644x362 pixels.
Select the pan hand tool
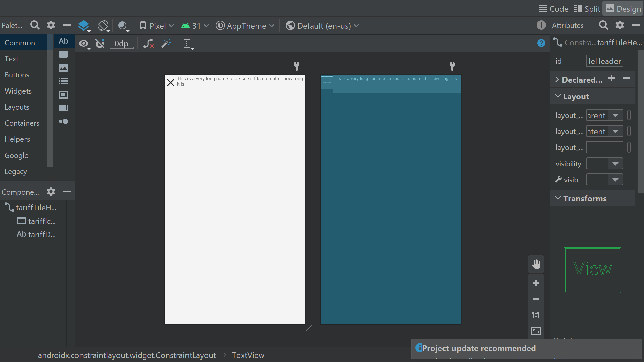click(536, 264)
